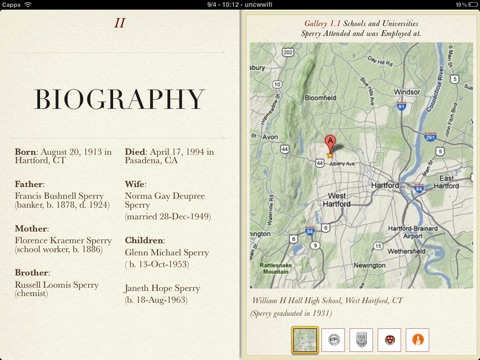480x360 pixels.
Task: Tap the I-91 highway shield near Windsor
Action: (x=401, y=106)
